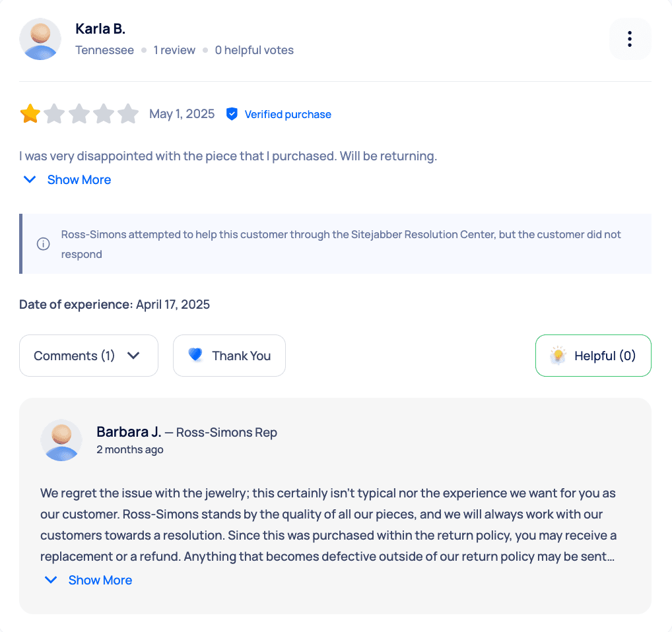The image size is (672, 632).
Task: Click Karla B.'s profile avatar
Action: [x=40, y=39]
